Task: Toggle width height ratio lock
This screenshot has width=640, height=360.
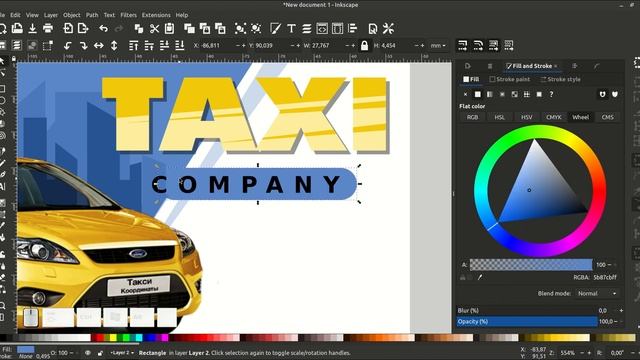Action: tap(364, 45)
